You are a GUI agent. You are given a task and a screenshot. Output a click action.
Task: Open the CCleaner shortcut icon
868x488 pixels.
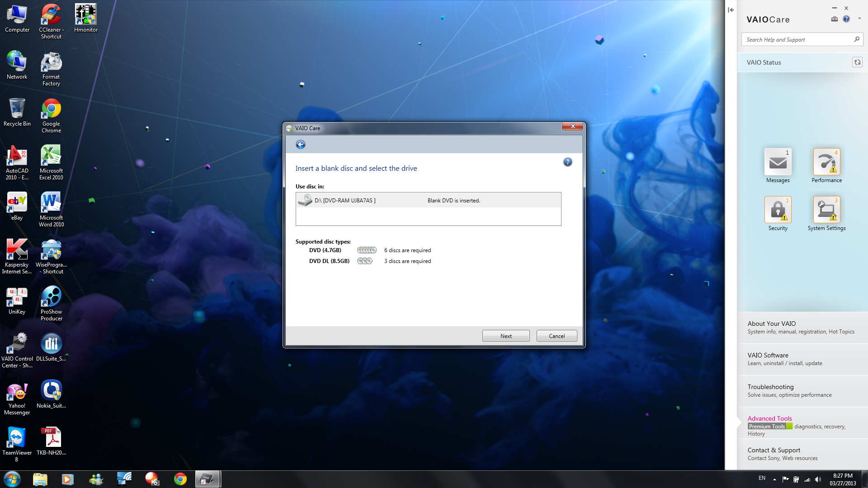tap(51, 22)
